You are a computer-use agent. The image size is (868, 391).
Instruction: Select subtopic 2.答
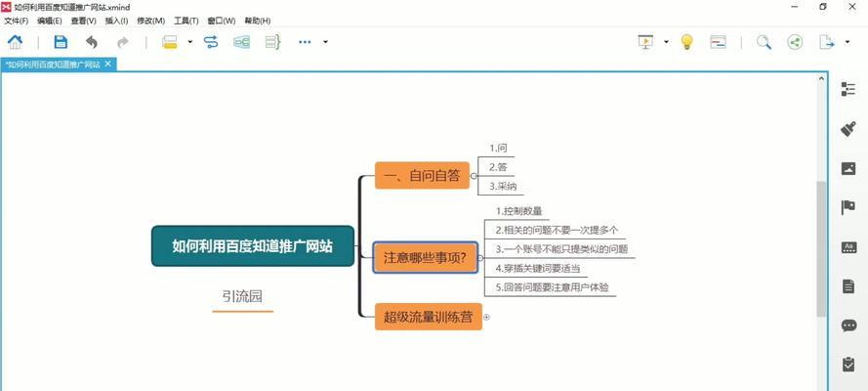[499, 167]
